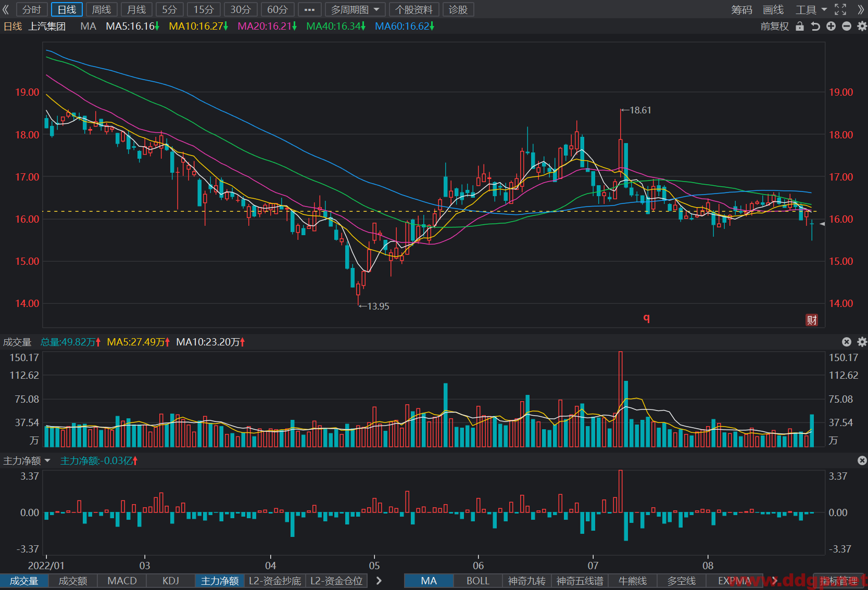Open main chart settings gear
The height and width of the screenshot is (590, 868).
[862, 26]
